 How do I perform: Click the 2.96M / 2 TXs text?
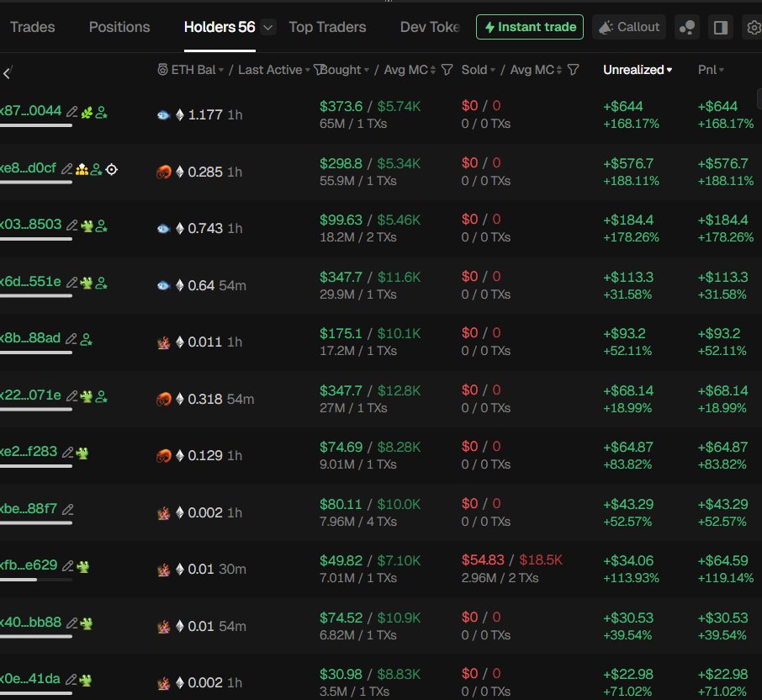(500, 578)
